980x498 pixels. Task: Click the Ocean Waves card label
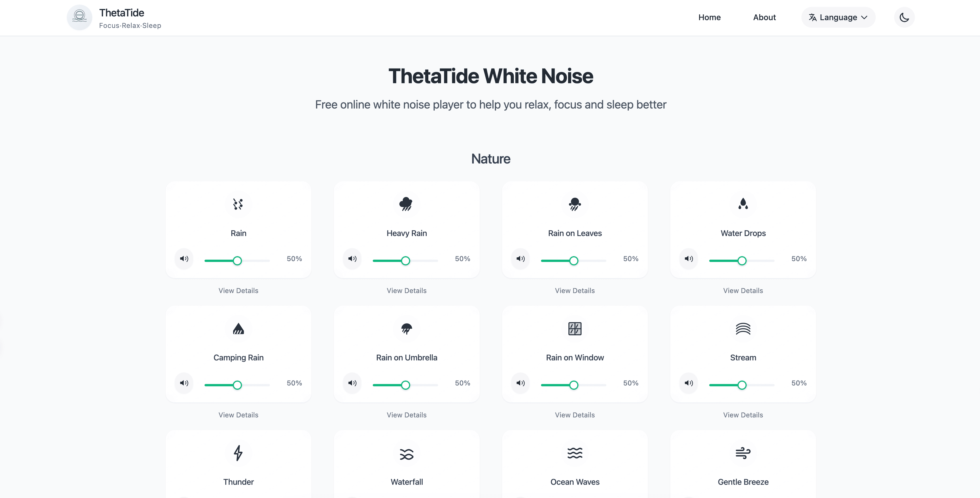pos(574,482)
